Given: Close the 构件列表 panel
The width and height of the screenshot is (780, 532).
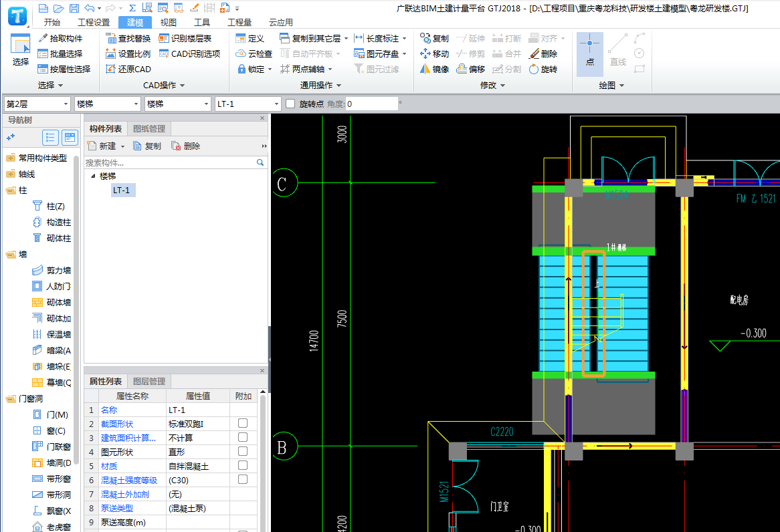Looking at the screenshot, I should [262, 118].
